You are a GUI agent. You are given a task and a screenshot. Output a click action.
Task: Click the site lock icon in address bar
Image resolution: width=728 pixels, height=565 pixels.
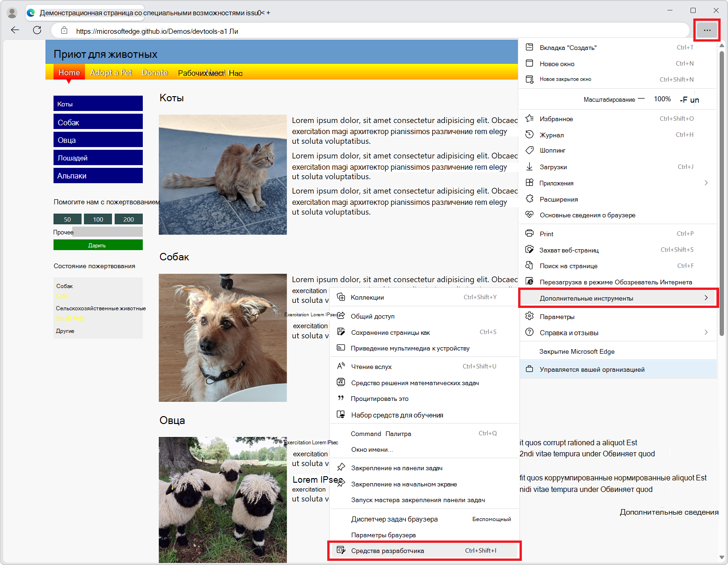[x=64, y=31]
